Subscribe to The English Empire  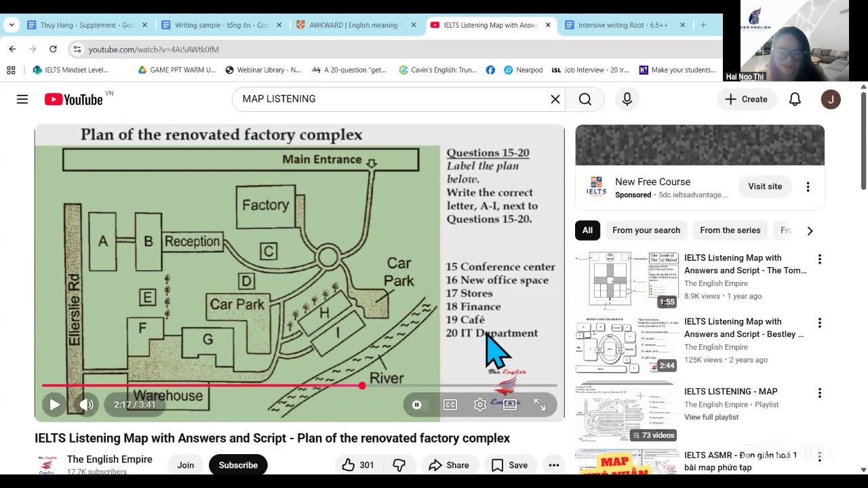coord(238,465)
